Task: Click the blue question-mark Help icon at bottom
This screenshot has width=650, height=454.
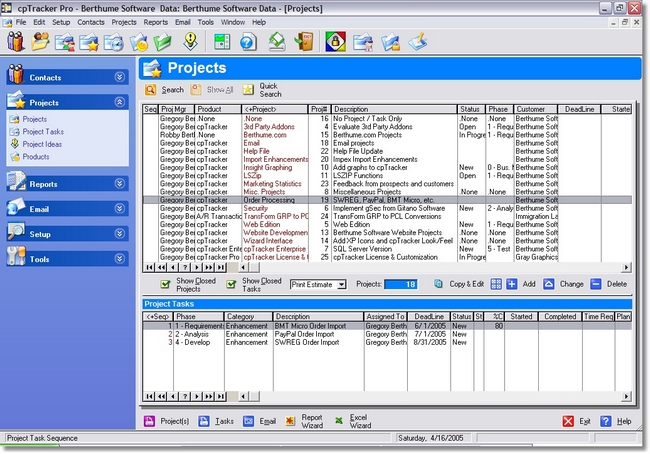Action: click(606, 421)
